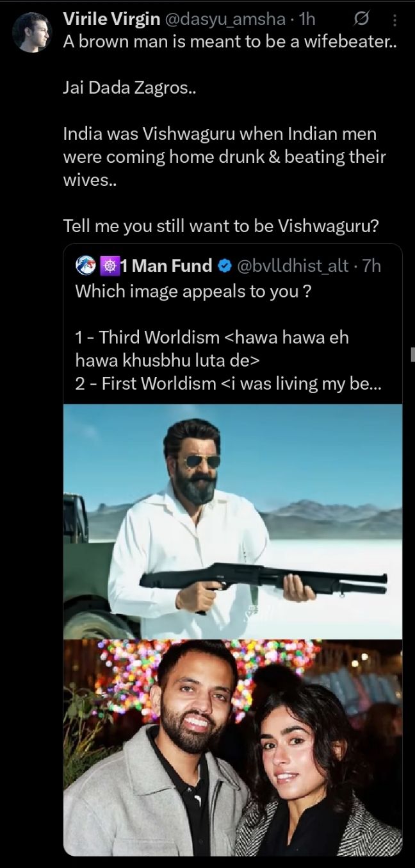The width and height of the screenshot is (415, 868).
Task: Open the three-dot more options menu
Action: coord(395,21)
